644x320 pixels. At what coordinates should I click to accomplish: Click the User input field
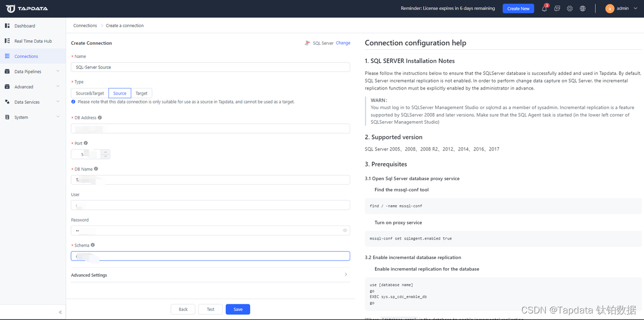(x=210, y=205)
